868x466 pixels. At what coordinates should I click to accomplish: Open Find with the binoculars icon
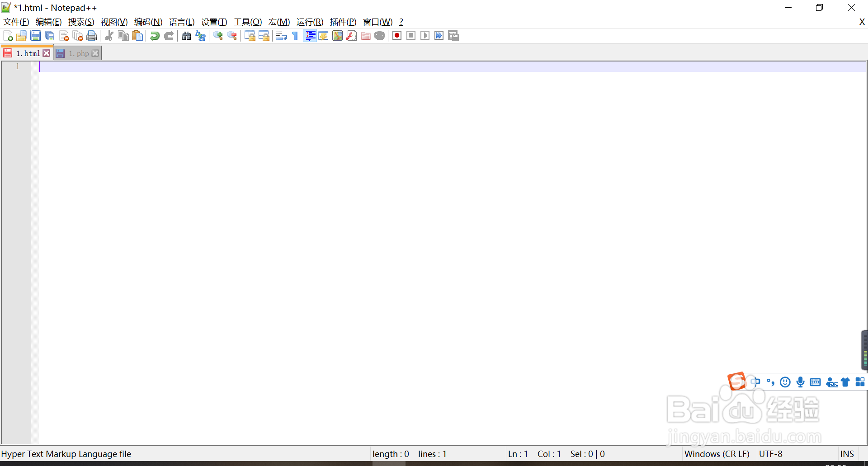[186, 36]
